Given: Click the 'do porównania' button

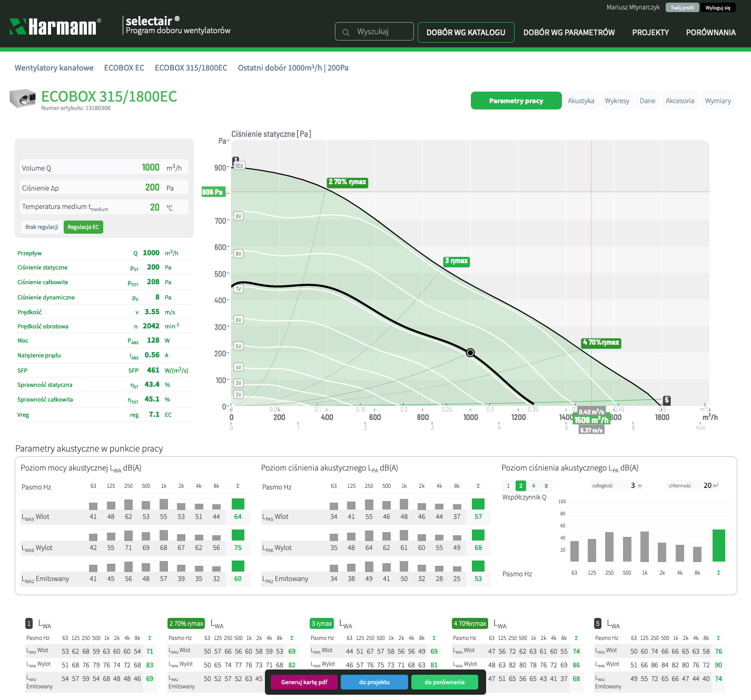Looking at the screenshot, I should (x=444, y=682).
